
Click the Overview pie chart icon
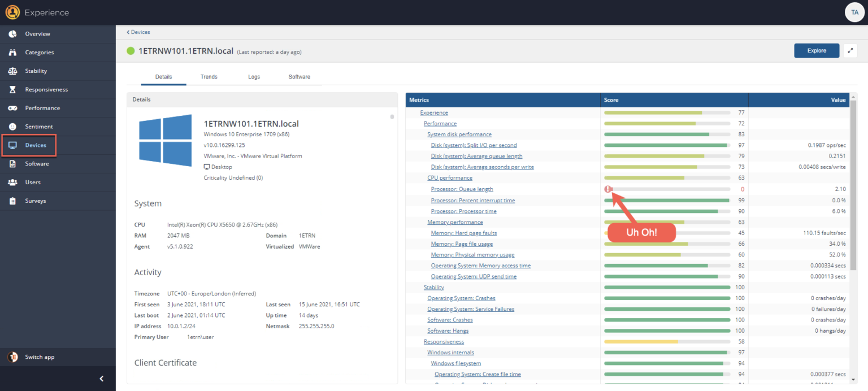[x=12, y=34]
